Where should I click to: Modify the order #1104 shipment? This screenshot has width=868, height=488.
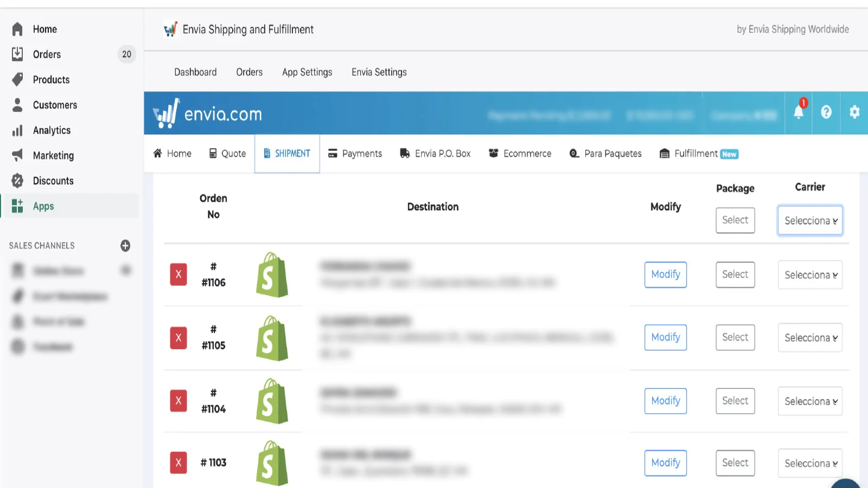click(666, 401)
